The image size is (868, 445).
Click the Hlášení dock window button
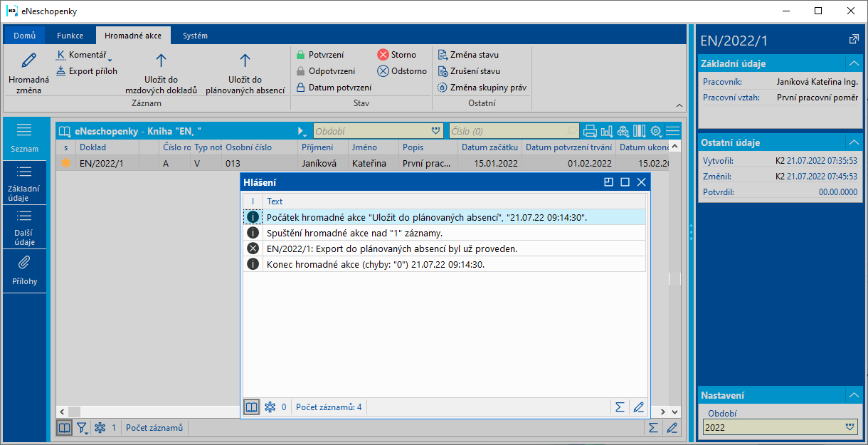point(608,182)
